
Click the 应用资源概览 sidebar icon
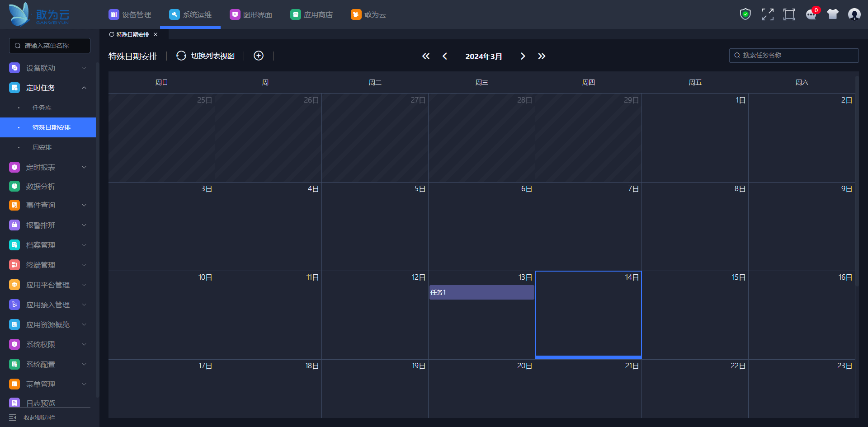coord(14,324)
